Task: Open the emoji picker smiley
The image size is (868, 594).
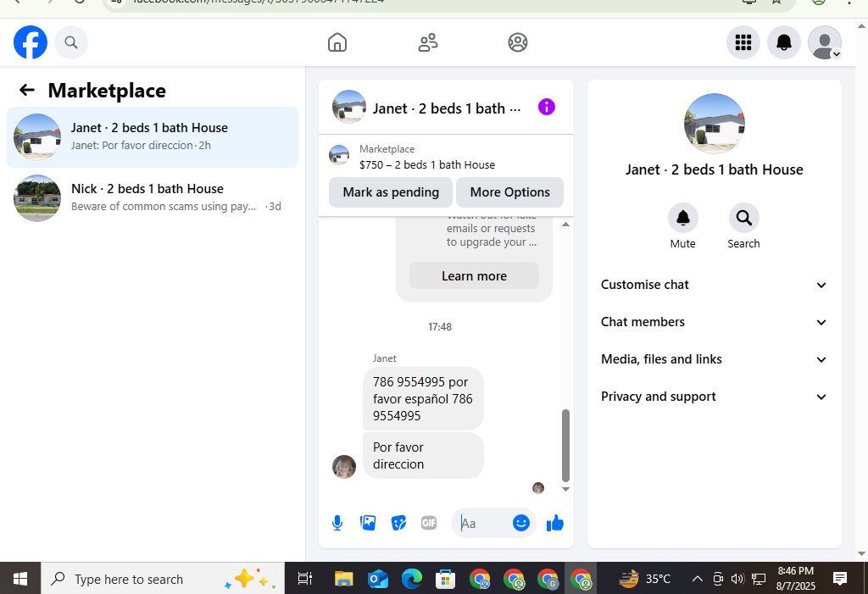Action: (521, 523)
